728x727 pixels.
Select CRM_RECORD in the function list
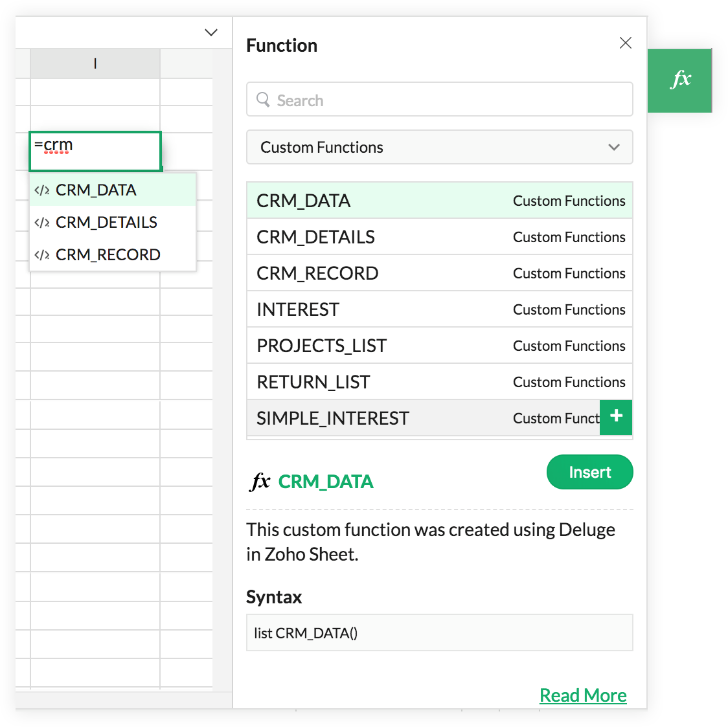440,273
